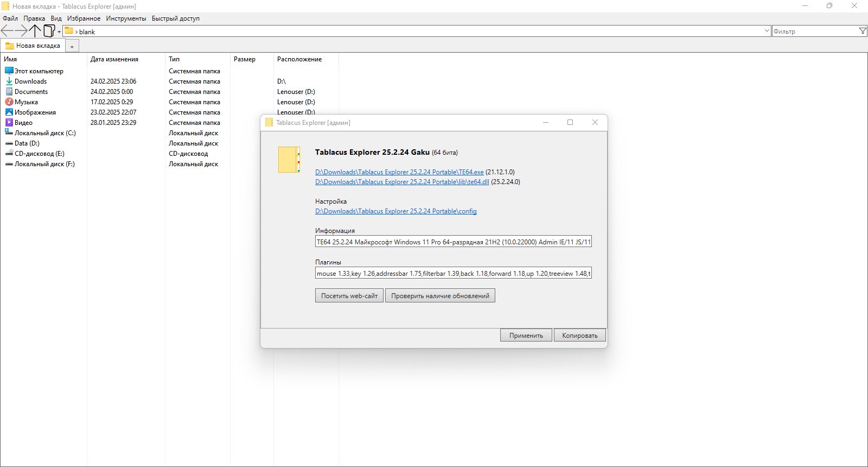868x467 pixels.
Task: Sort by Дата изменения column header
Action: [126, 59]
